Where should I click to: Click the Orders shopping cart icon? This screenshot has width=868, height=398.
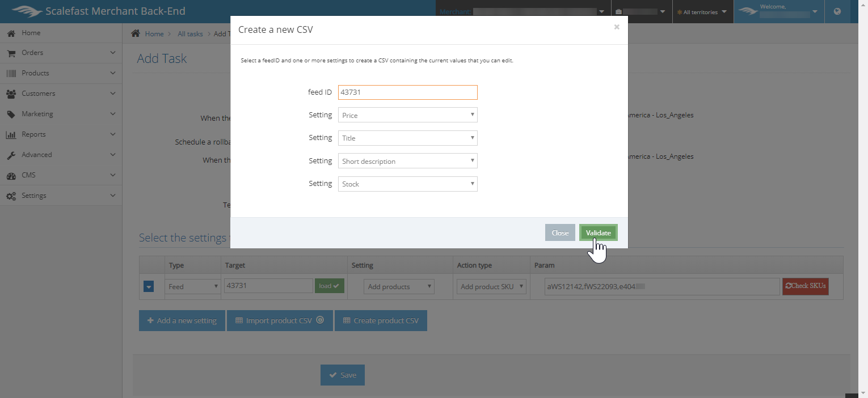pyautogui.click(x=11, y=53)
